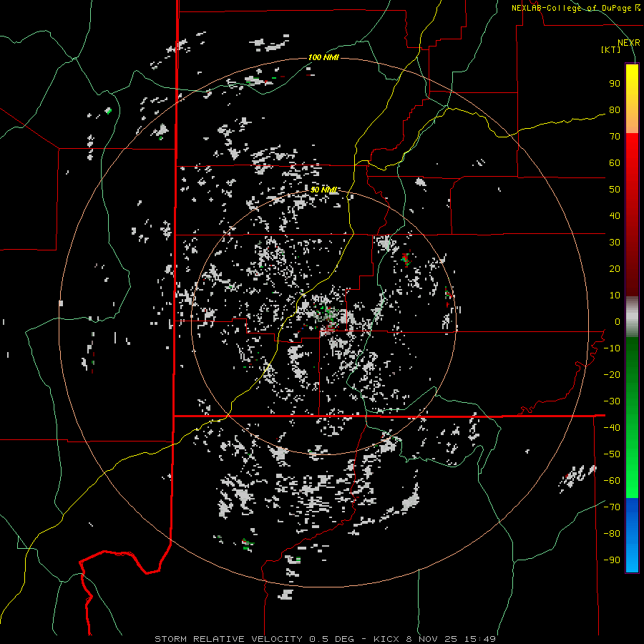The width and height of the screenshot is (644, 644).
Task: Click the NEXLAB-College of DuPage watermark text
Action: pyautogui.click(x=575, y=8)
